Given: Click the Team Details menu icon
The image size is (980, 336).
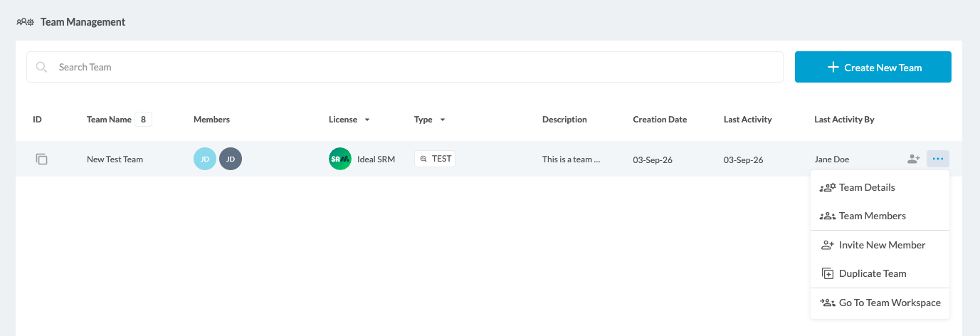Looking at the screenshot, I should [x=828, y=188].
